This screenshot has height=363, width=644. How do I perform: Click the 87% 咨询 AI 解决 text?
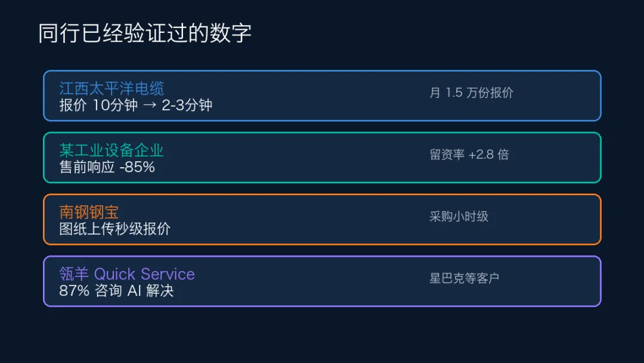click(116, 291)
